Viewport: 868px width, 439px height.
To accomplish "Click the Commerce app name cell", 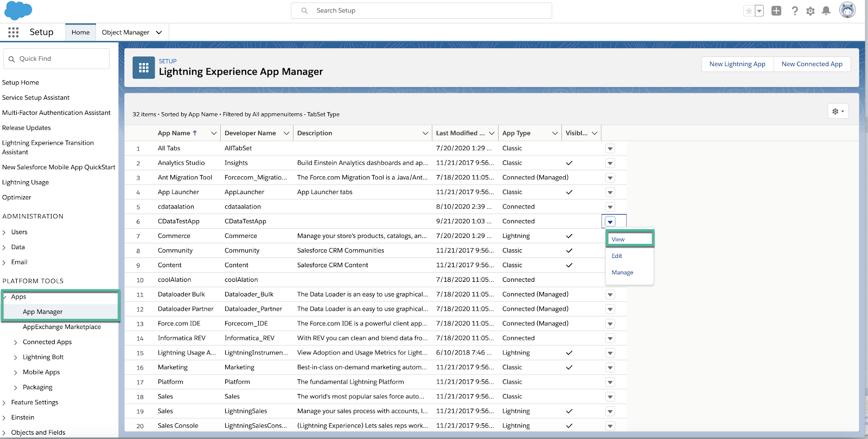I will [174, 236].
